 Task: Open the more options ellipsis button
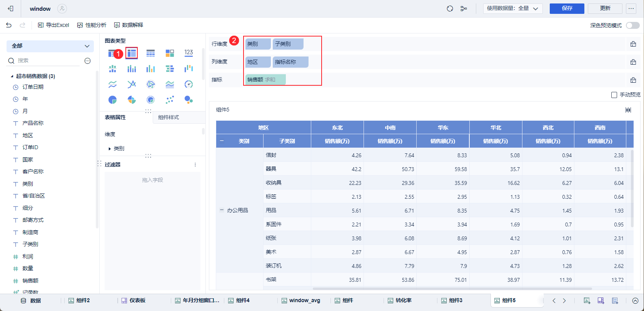point(631,8)
